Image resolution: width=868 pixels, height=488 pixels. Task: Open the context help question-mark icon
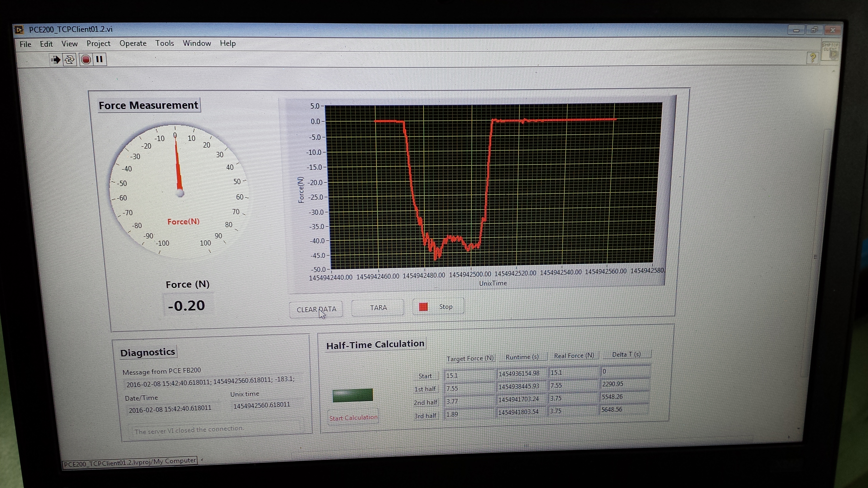coord(812,58)
